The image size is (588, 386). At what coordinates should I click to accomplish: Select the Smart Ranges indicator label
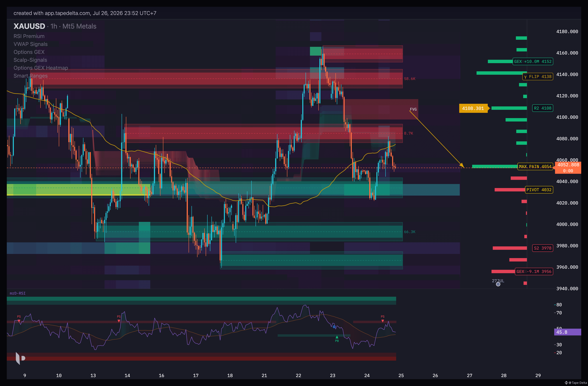[31, 76]
